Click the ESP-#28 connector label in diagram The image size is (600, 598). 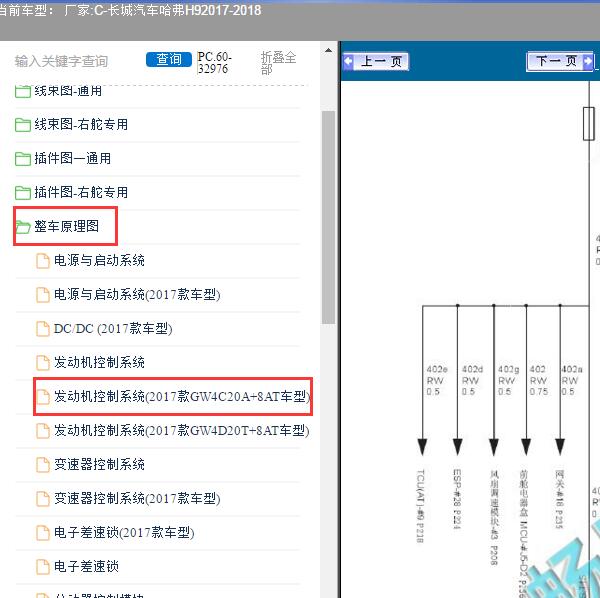click(457, 499)
